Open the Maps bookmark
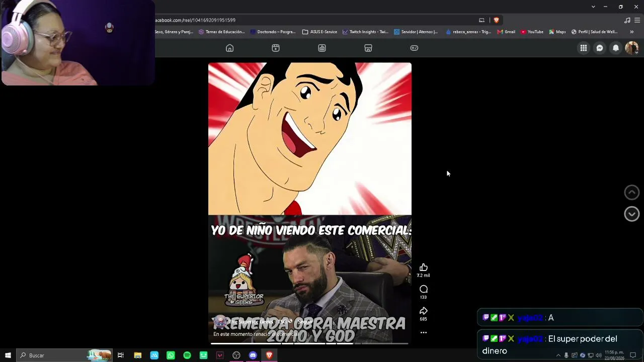The height and width of the screenshot is (362, 644). 557,32
